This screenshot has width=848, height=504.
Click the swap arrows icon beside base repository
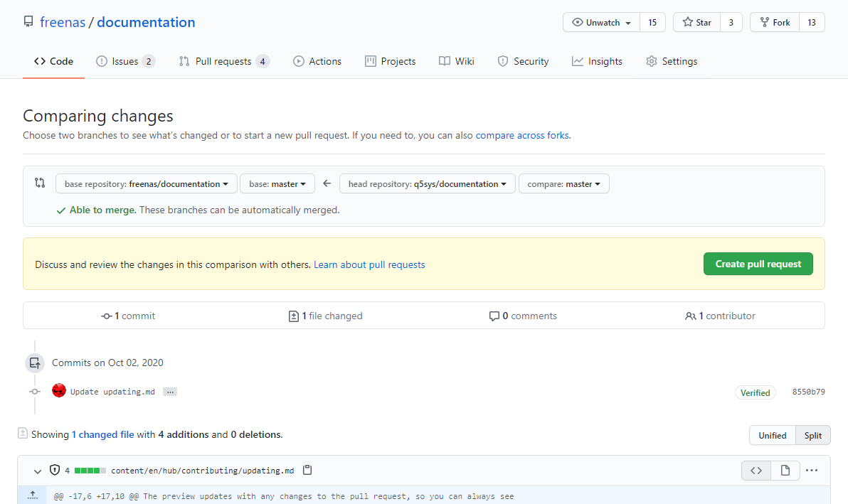tap(40, 183)
